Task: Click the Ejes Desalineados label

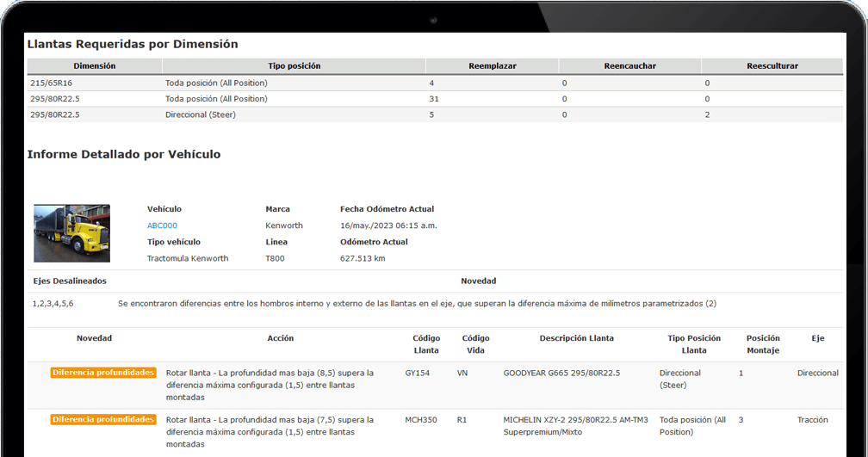Action: [x=70, y=281]
